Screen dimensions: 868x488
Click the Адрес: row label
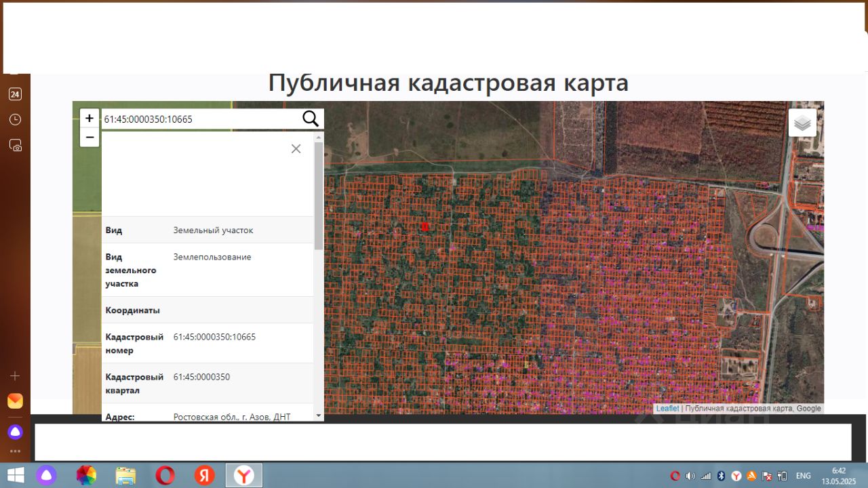[120, 417]
